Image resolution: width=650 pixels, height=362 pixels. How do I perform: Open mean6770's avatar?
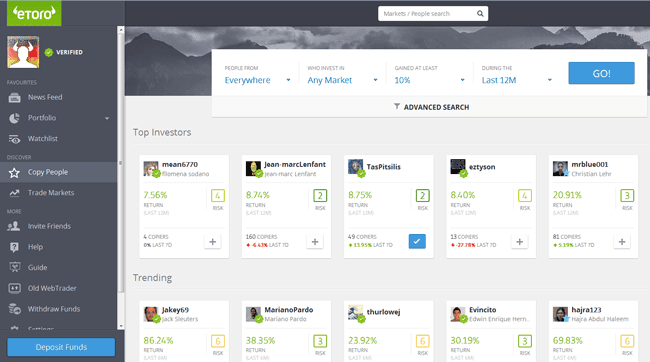click(x=151, y=169)
